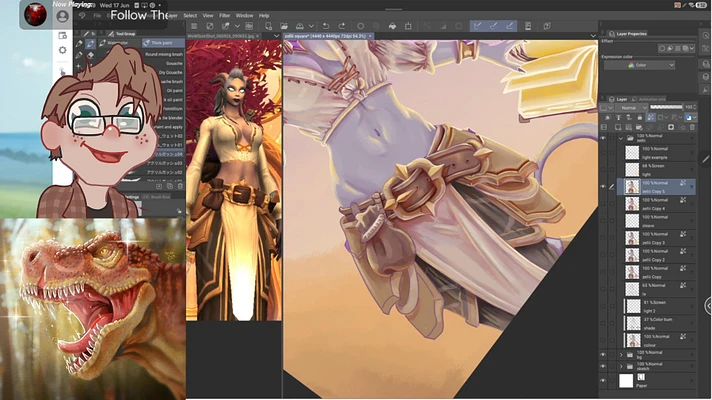Viewport: 712px width, 400px height.
Task: Click the Undo arrow in the command bar
Action: 326,26
